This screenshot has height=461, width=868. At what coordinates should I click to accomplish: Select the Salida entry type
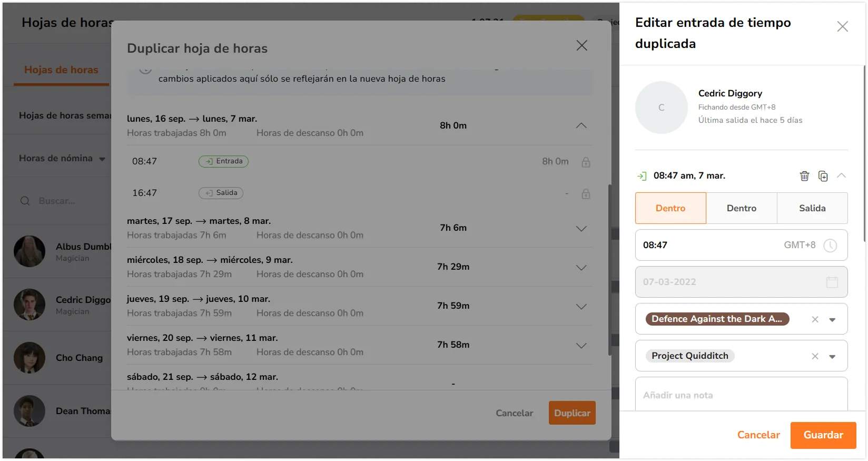(812, 208)
